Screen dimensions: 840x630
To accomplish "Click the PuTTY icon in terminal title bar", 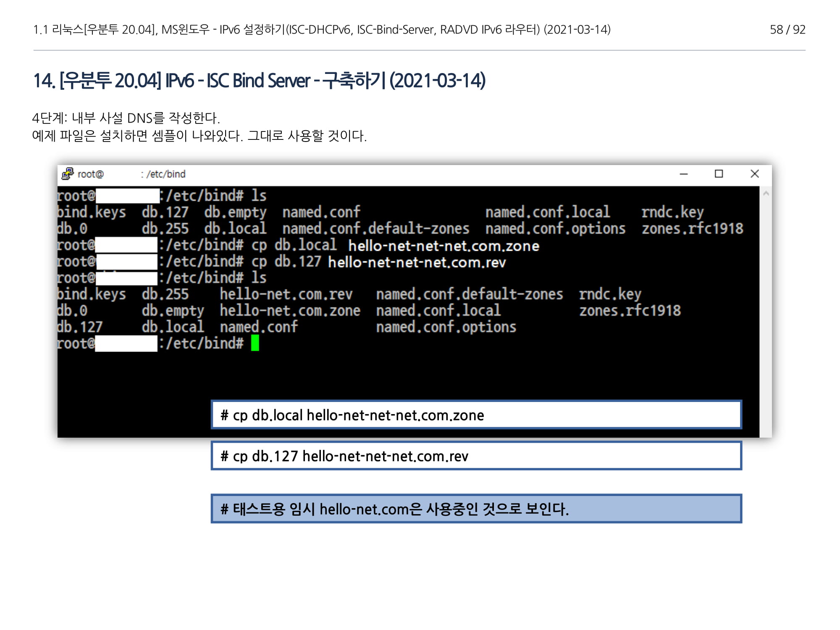I will 68,173.
